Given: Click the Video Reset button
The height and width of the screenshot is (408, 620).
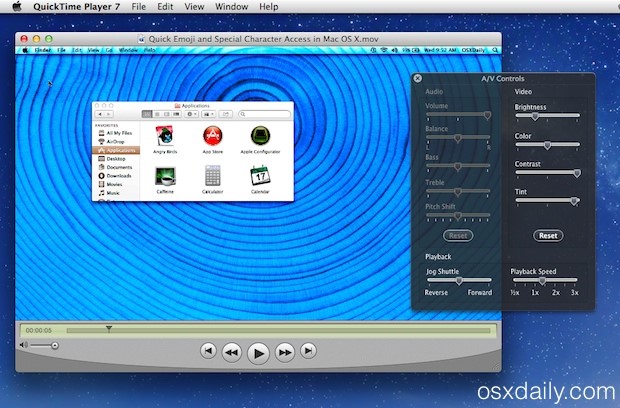Looking at the screenshot, I should pyautogui.click(x=548, y=236).
